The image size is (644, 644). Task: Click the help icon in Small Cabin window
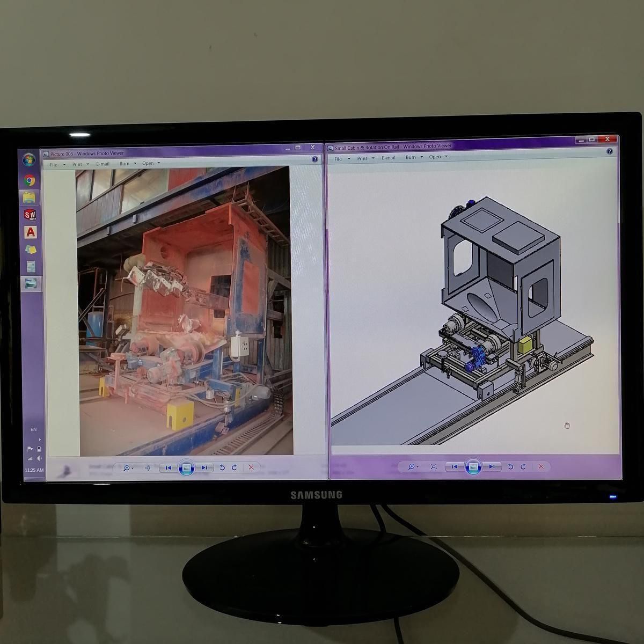[x=610, y=151]
